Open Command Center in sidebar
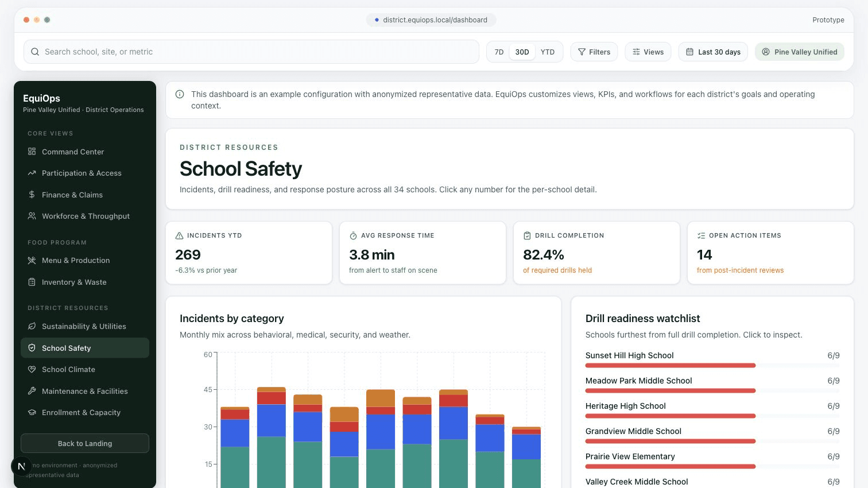This screenshot has height=488, width=868. point(85,152)
